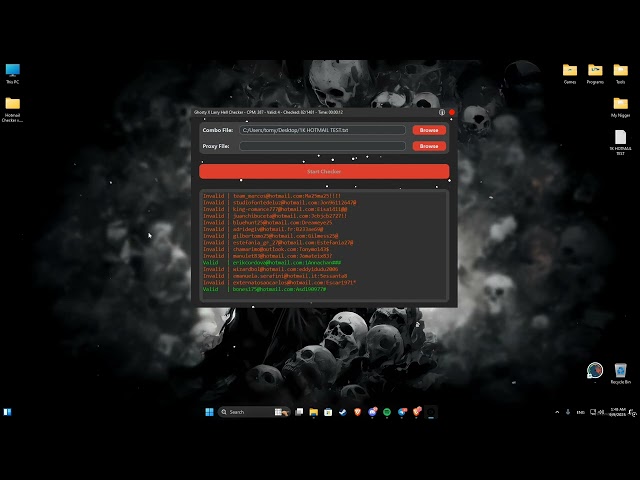Click the ENG language indicator

[x=580, y=412]
